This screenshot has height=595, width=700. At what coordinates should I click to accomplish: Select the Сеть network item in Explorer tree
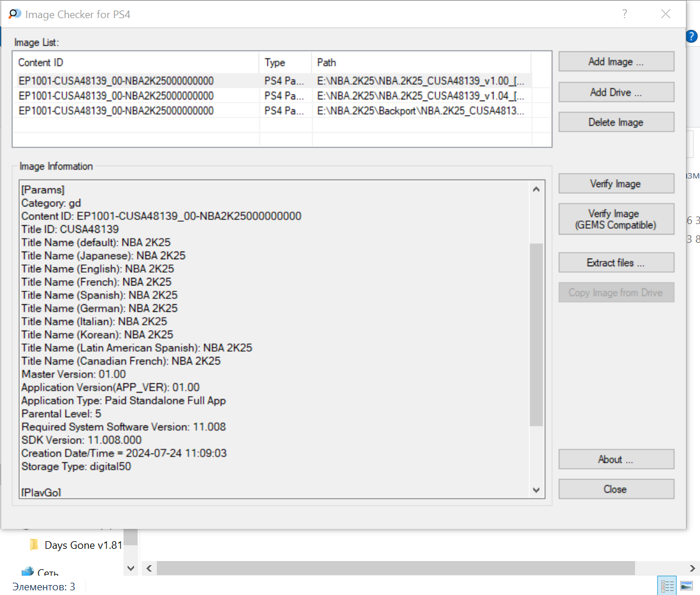40,572
